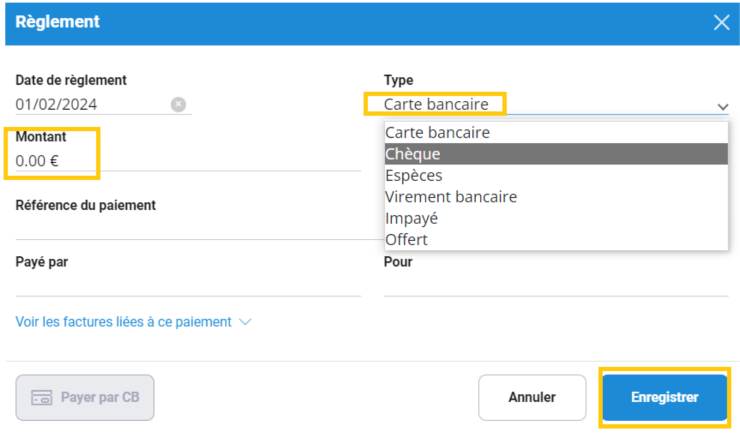This screenshot has height=434, width=740.
Task: Open Voir les factures liées à ce paiement
Action: coord(124,322)
